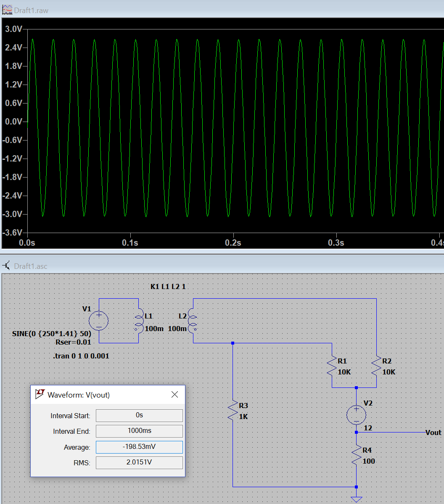This screenshot has height=504, width=444.
Task: Click resistor R2 symbol
Action: coord(376,366)
